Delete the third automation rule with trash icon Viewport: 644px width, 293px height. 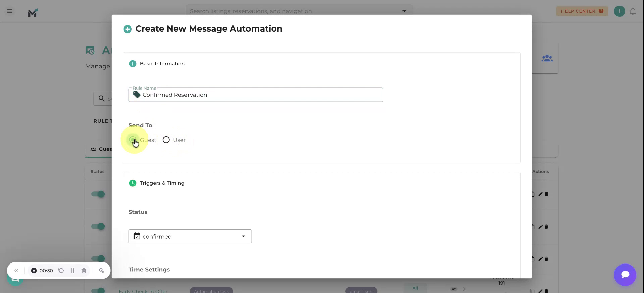546,259
